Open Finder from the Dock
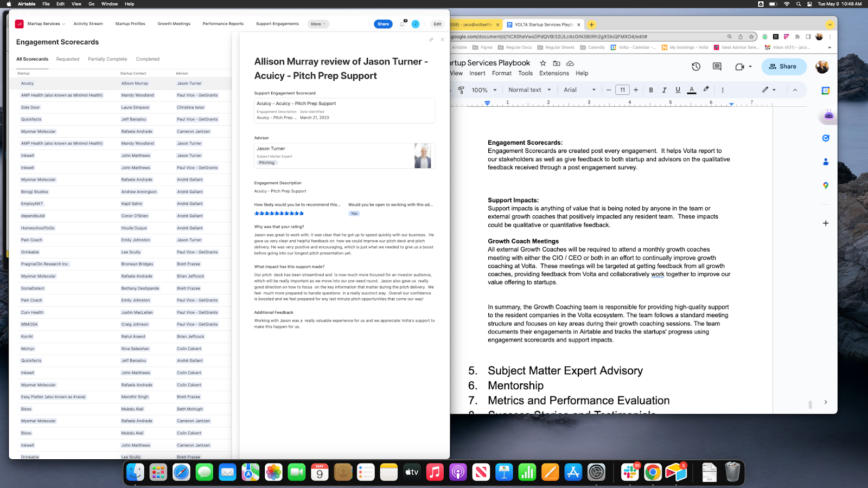The width and height of the screenshot is (868, 488). [135, 472]
